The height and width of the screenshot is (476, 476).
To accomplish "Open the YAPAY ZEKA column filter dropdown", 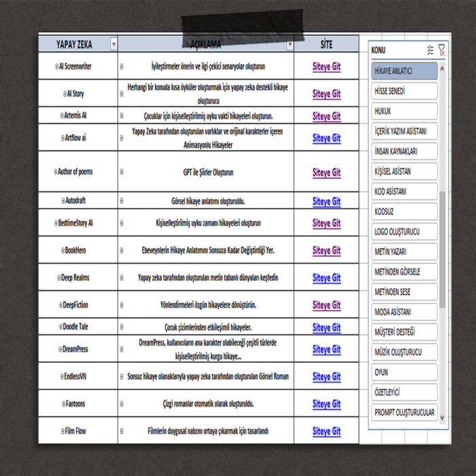I will coord(114,44).
